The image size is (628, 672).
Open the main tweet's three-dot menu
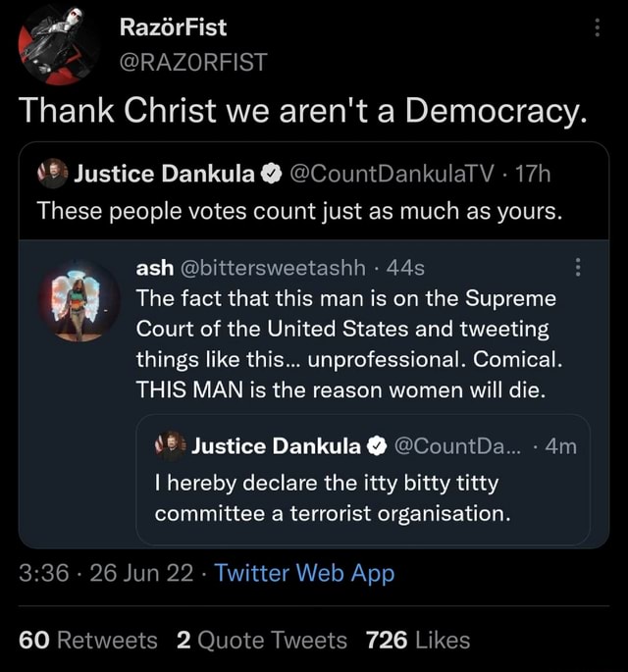pos(597,28)
